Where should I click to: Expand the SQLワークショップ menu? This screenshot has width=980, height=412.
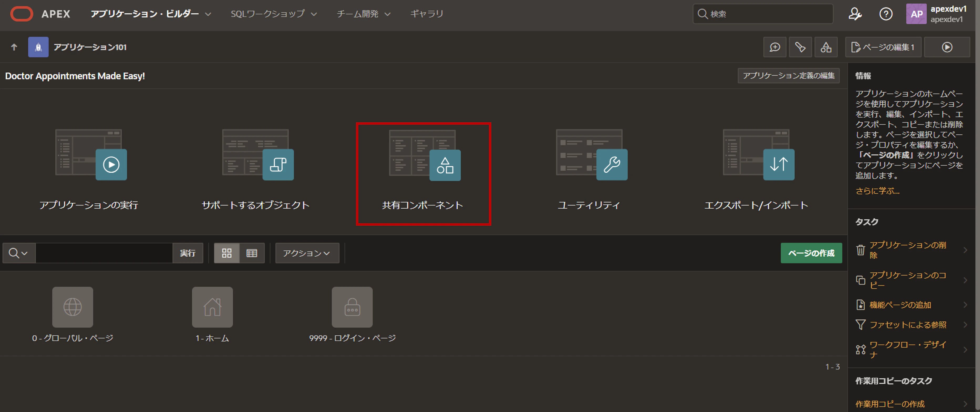(272, 14)
